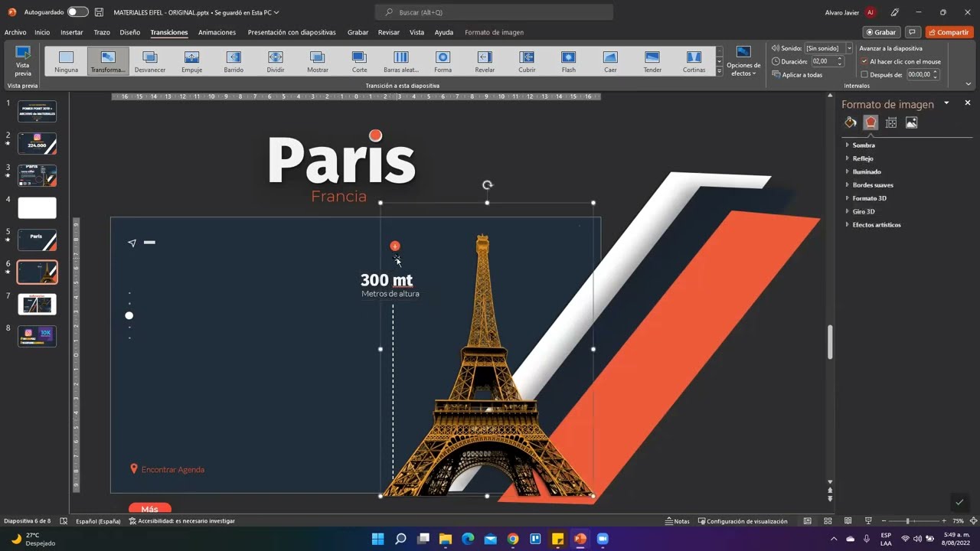
Task: Expand the transitions gallery More arrow
Action: point(720,71)
